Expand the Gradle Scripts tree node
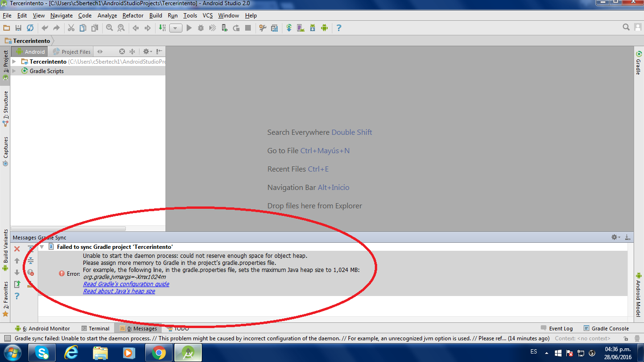Screen dimensions: 644x362 (x=14, y=71)
